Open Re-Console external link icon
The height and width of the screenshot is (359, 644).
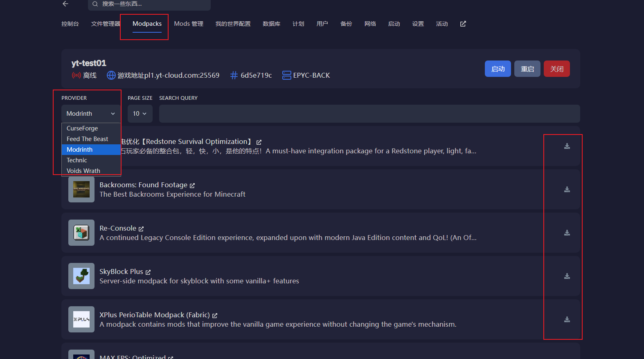click(141, 229)
